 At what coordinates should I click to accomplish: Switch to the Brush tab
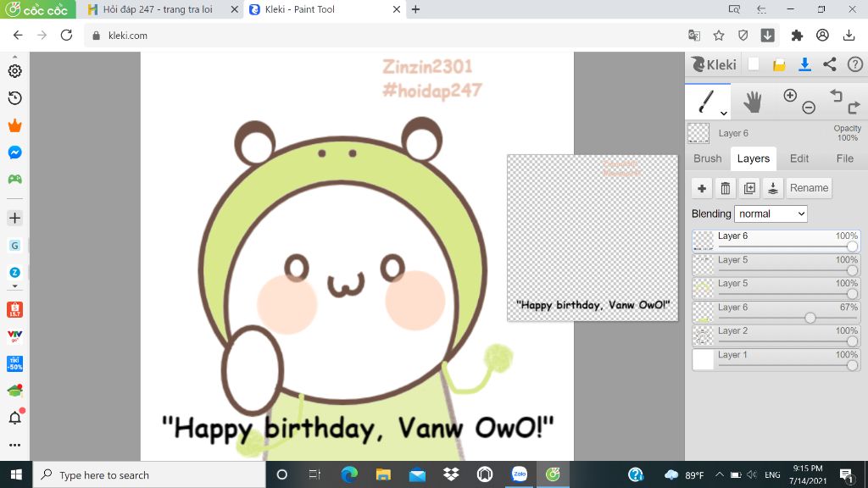pos(708,158)
